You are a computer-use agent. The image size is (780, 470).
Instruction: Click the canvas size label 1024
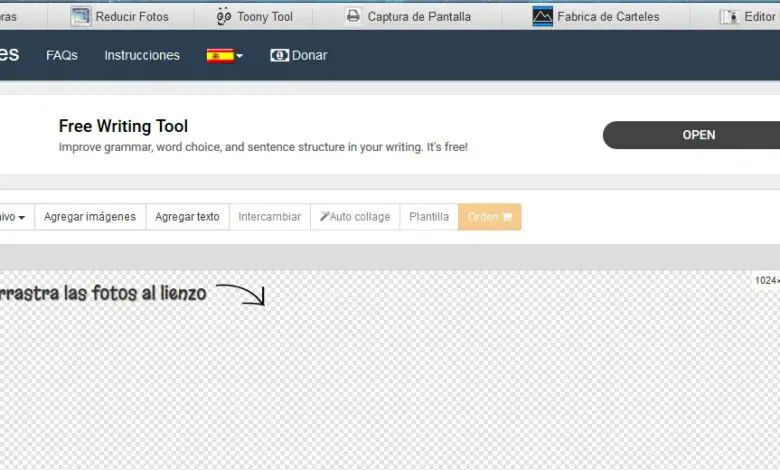[x=766, y=280]
